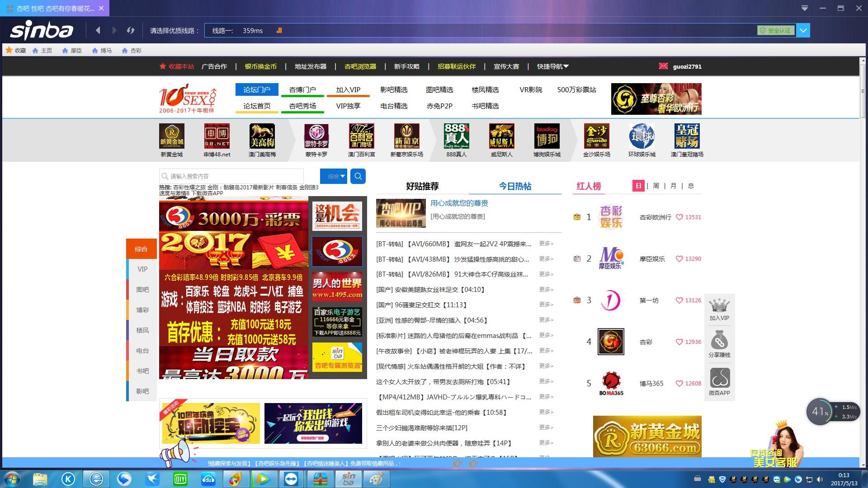Click the 加入VIP crown icon
868x488 pixels.
tap(719, 306)
